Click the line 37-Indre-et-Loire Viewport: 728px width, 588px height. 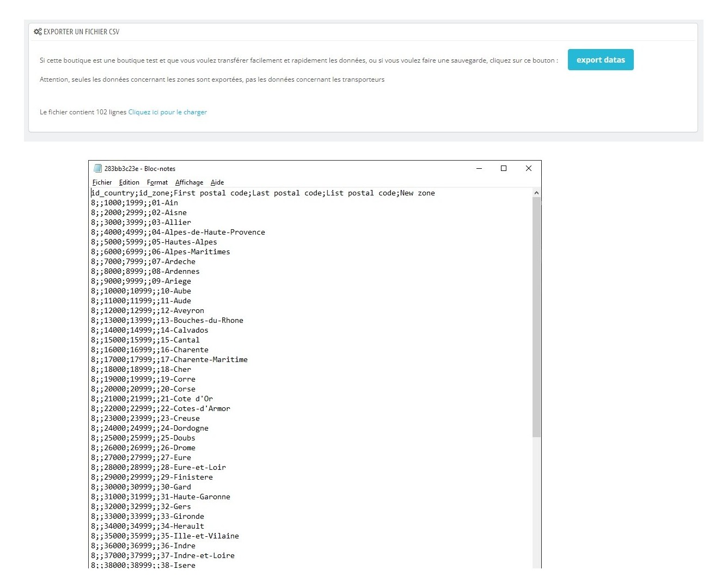[x=163, y=556]
